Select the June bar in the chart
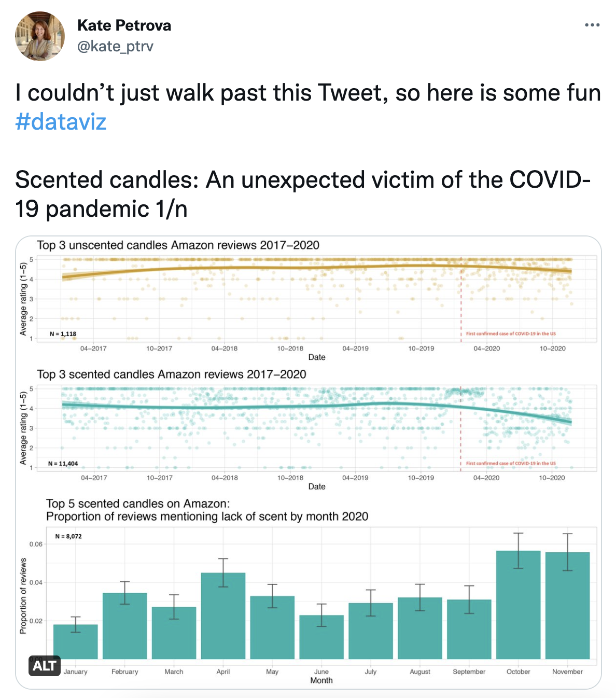The width and height of the screenshot is (616, 698). 321,638
